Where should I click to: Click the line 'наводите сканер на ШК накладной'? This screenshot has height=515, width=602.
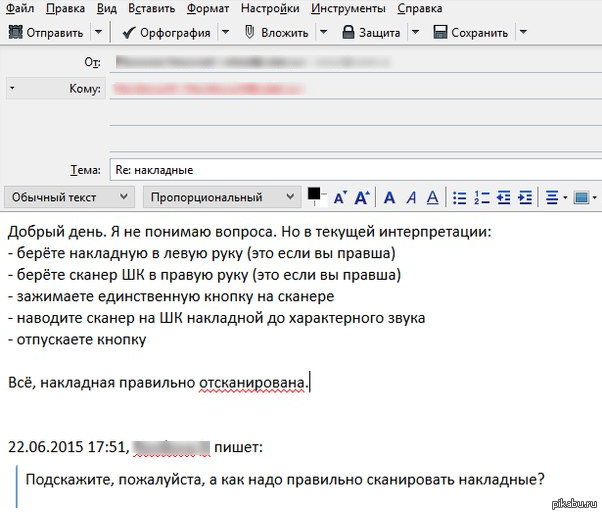click(217, 318)
